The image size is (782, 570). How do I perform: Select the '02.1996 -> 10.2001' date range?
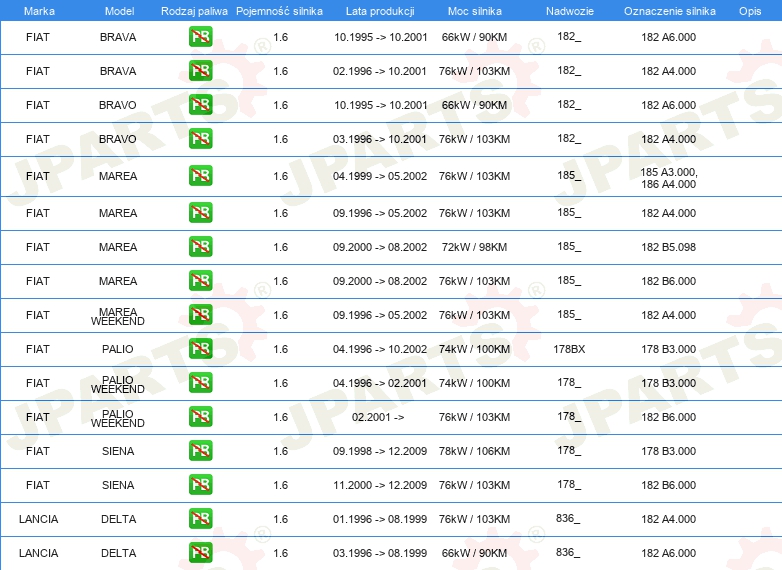[380, 71]
